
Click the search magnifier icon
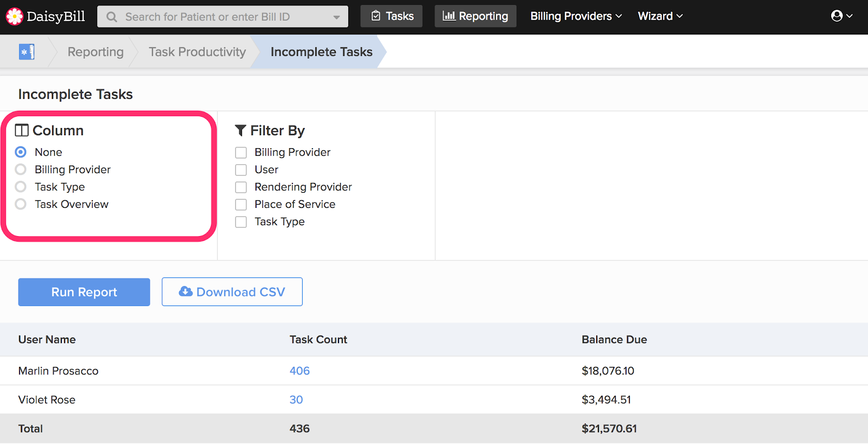click(112, 17)
